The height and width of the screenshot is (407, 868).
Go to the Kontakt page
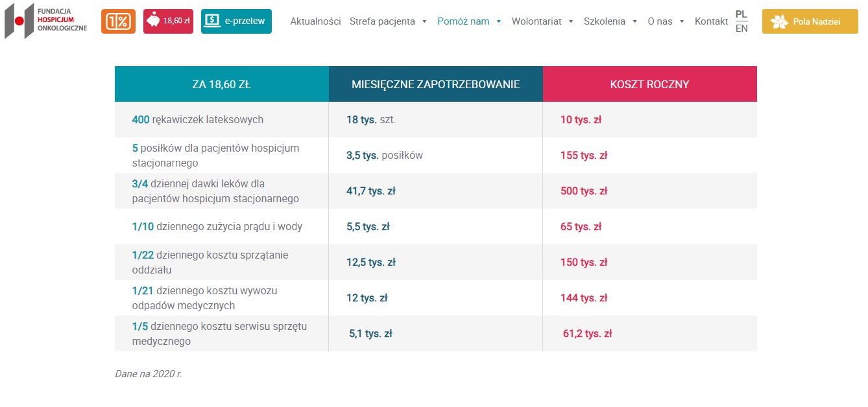pos(711,21)
